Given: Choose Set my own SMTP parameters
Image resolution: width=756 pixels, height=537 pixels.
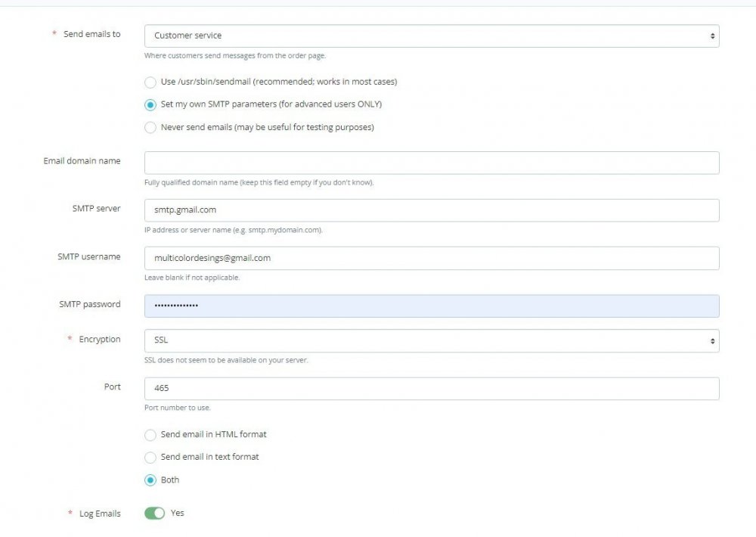Looking at the screenshot, I should pos(150,104).
